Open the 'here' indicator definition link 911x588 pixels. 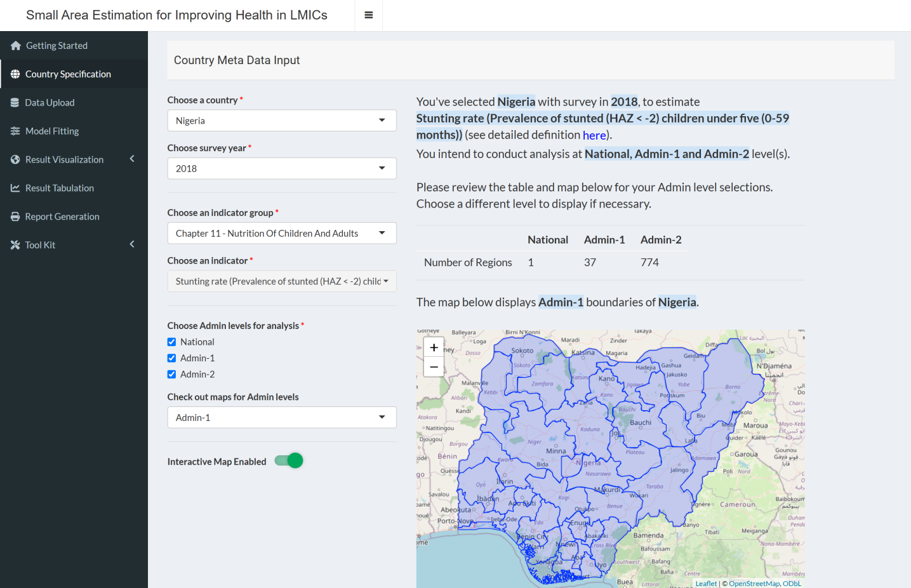coord(594,135)
